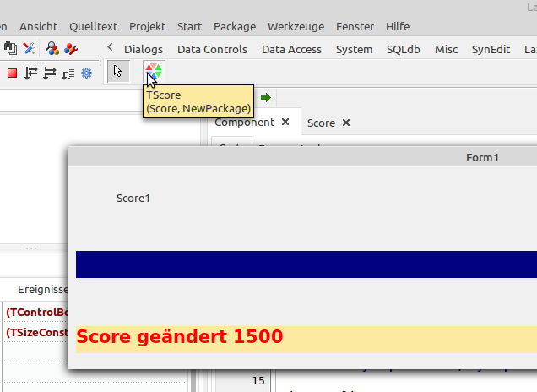Open the Start menu in menu bar
537x392 pixels.
coord(189,26)
